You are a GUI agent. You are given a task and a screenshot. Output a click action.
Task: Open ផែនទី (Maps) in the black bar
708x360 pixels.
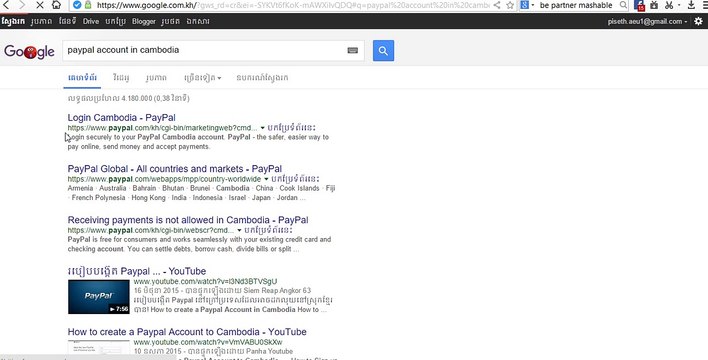(67, 21)
